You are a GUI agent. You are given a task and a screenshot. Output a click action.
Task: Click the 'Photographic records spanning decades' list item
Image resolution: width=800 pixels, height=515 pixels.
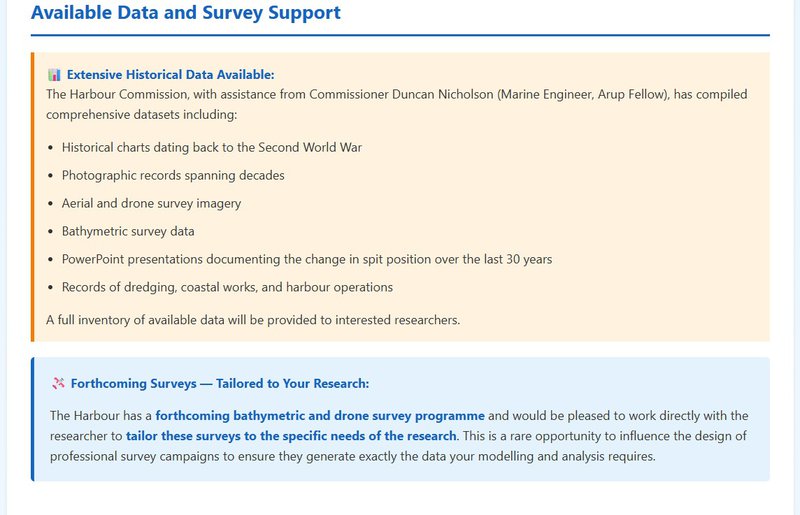click(x=173, y=176)
